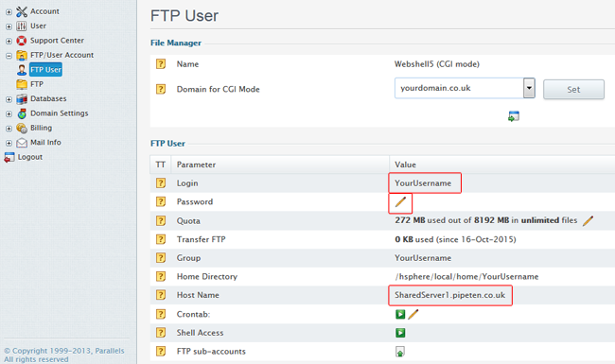Click the YourUsername login value
This screenshot has height=364, width=615.
click(x=423, y=183)
